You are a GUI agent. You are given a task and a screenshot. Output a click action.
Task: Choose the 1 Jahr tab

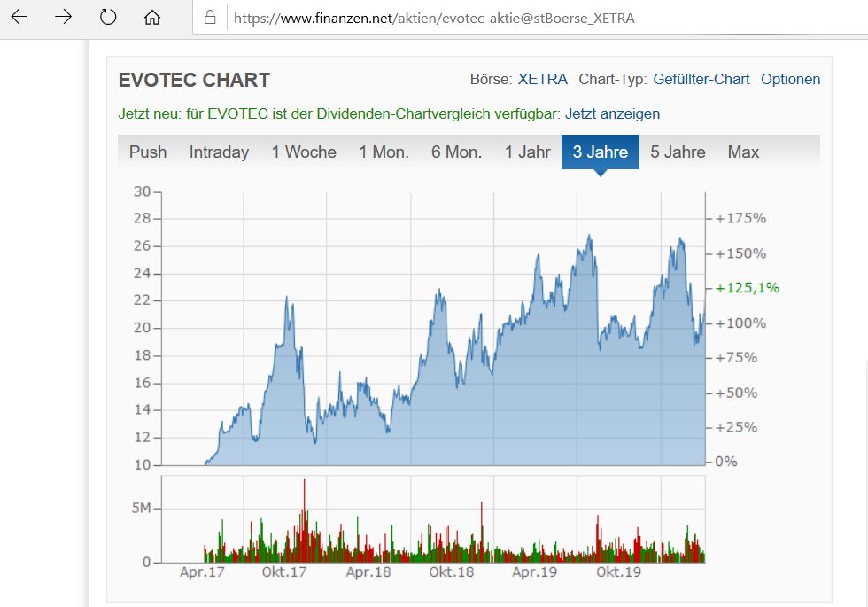528,152
